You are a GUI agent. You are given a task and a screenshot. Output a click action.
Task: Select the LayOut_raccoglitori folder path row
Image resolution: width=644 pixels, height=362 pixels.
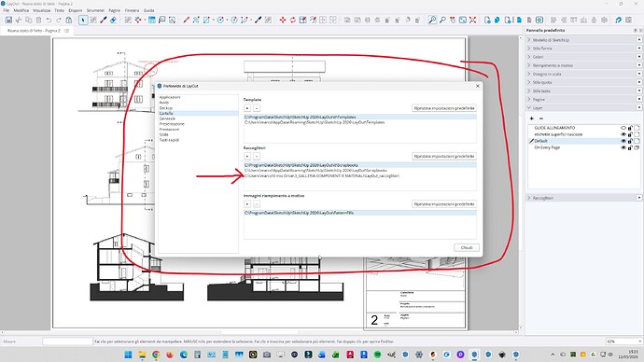click(360, 175)
